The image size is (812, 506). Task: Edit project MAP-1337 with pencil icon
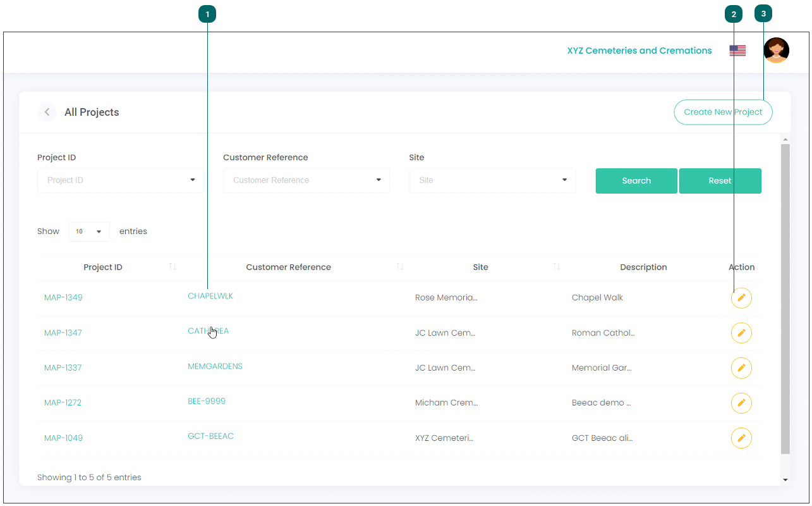(x=741, y=367)
